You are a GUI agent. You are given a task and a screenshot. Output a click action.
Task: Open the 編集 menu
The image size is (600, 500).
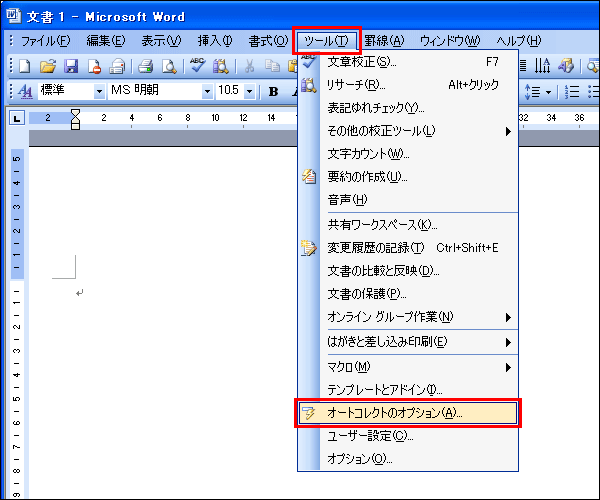106,41
